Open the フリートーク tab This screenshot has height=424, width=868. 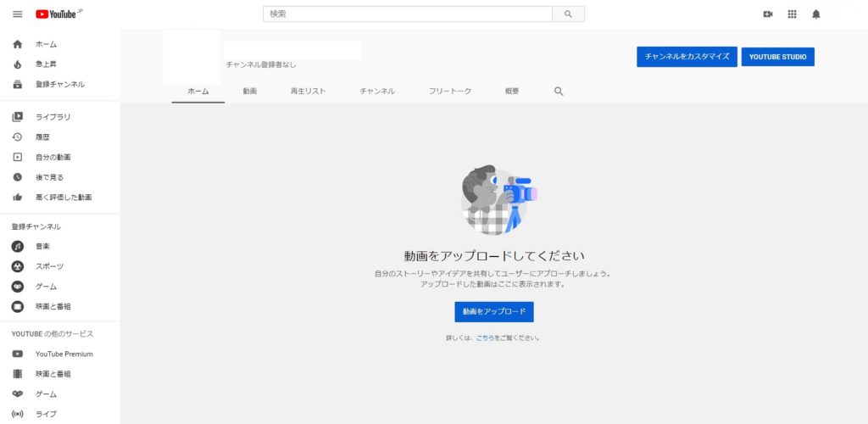click(x=450, y=92)
